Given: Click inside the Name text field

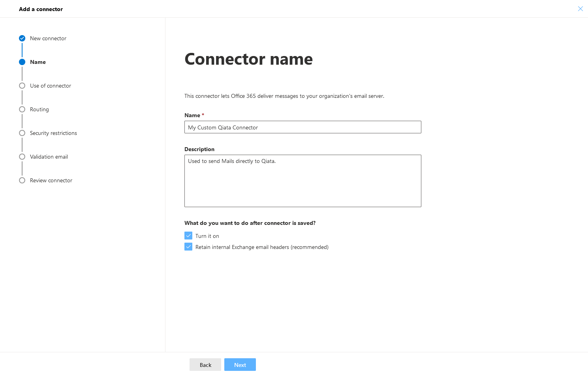Looking at the screenshot, I should coord(302,127).
